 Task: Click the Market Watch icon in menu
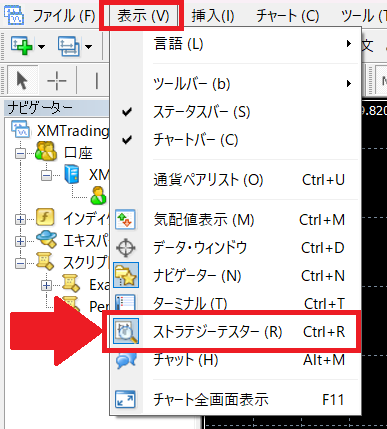[x=125, y=219]
